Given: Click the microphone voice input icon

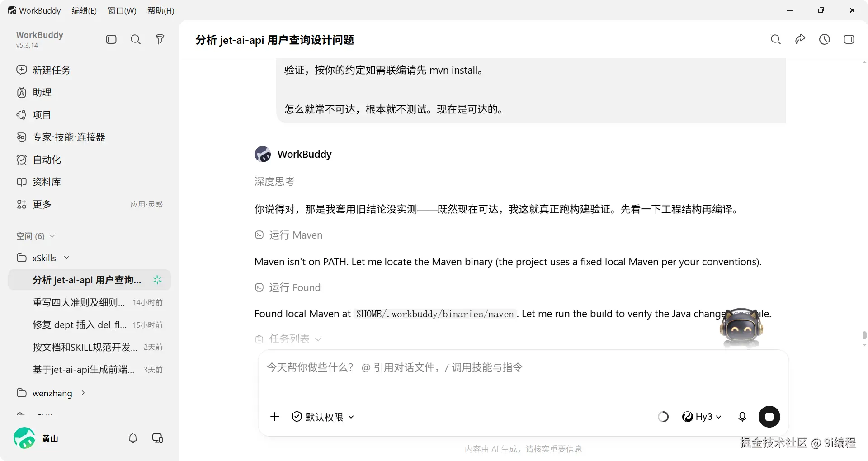Looking at the screenshot, I should tap(742, 417).
